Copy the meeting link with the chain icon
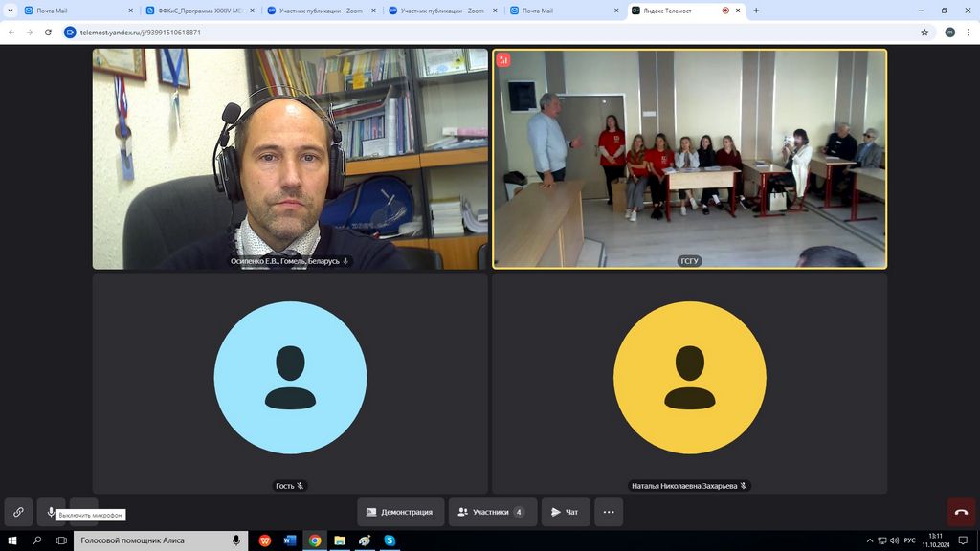 18,512
